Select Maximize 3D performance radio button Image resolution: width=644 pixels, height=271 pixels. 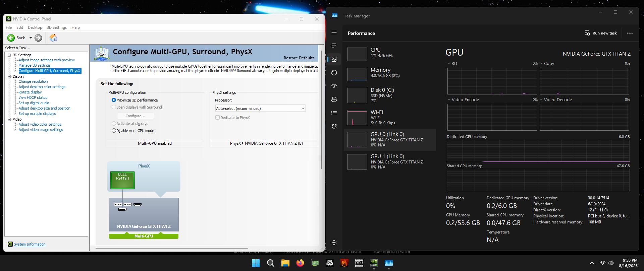(114, 100)
